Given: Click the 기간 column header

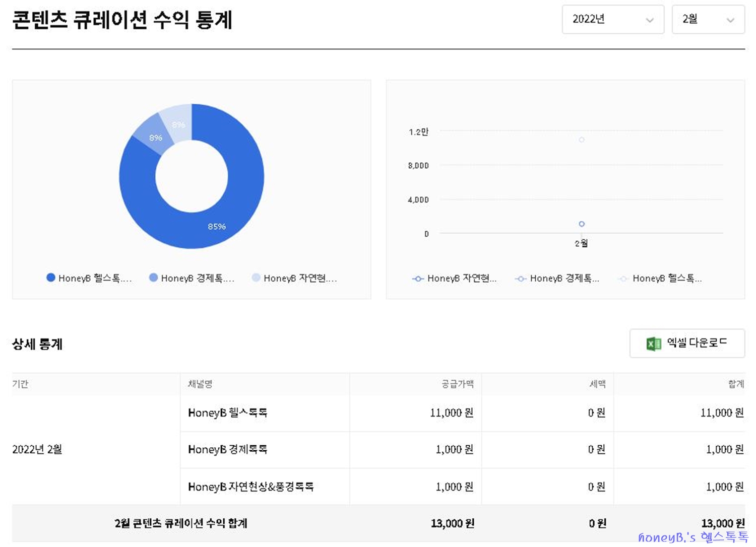Looking at the screenshot, I should (20, 384).
